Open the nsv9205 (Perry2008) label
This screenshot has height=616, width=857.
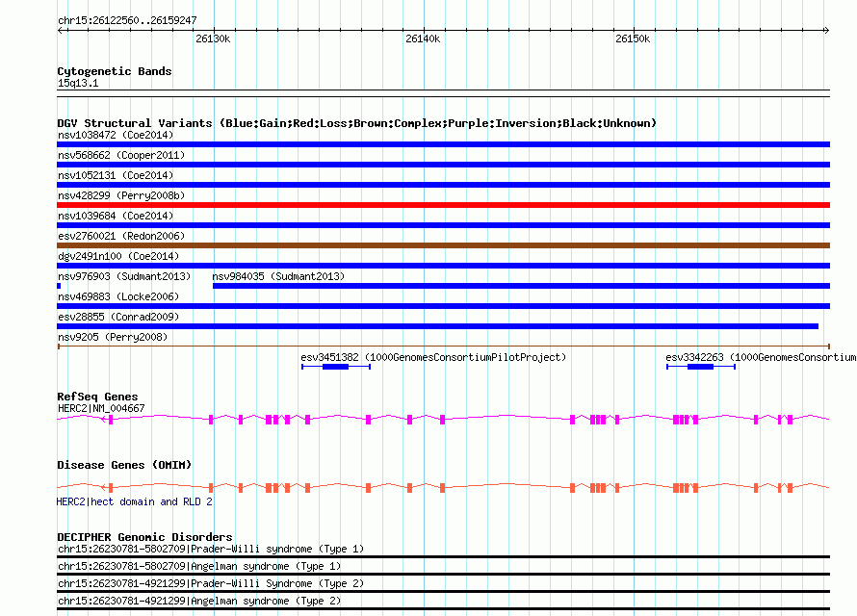(113, 337)
